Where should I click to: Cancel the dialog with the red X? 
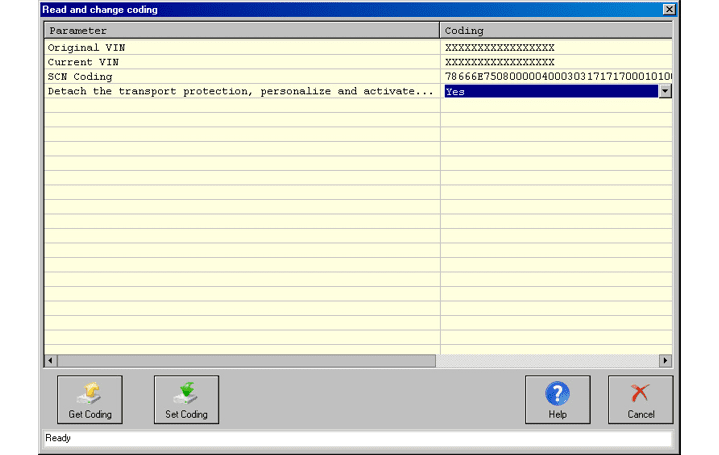(x=641, y=399)
